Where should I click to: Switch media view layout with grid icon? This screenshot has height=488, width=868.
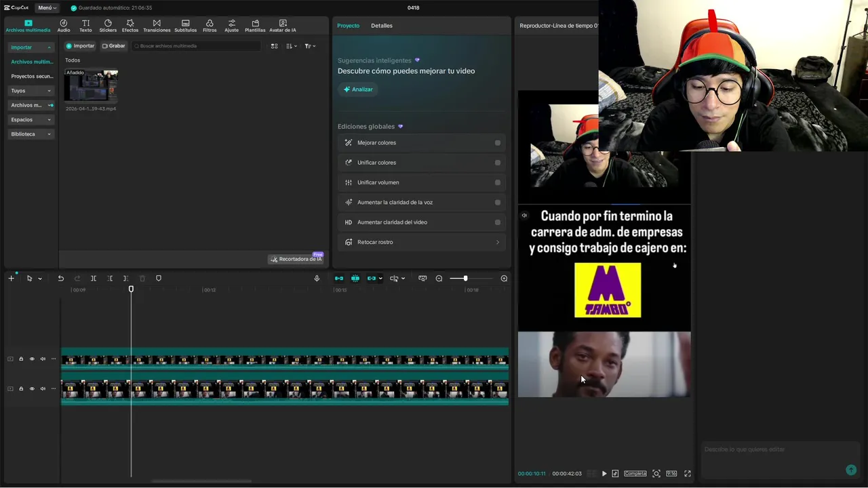point(275,46)
